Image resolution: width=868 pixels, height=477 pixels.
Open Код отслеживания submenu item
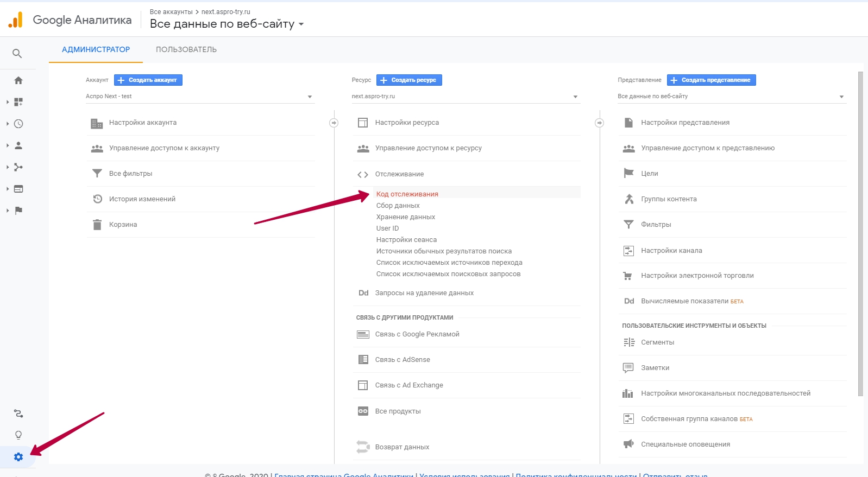(x=407, y=194)
